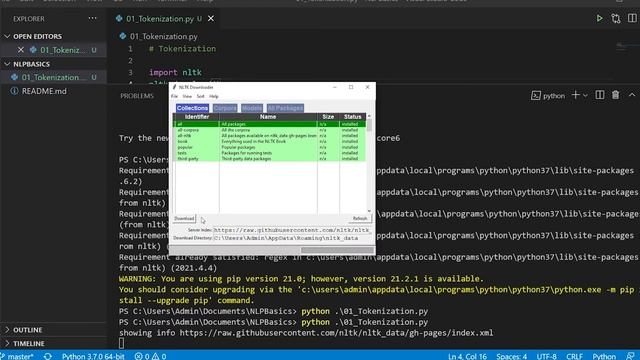The width and height of the screenshot is (640, 360).
Task: Click the Name column header
Action: pyautogui.click(x=268, y=117)
